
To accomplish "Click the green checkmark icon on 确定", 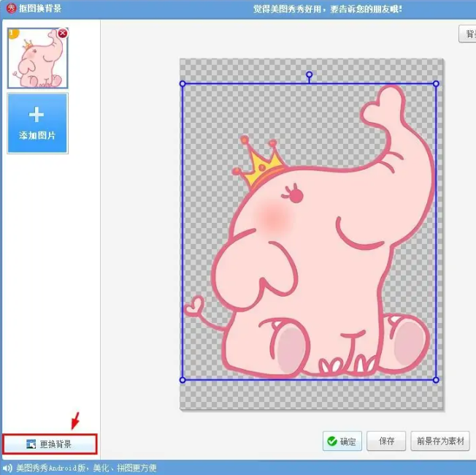I will click(332, 441).
